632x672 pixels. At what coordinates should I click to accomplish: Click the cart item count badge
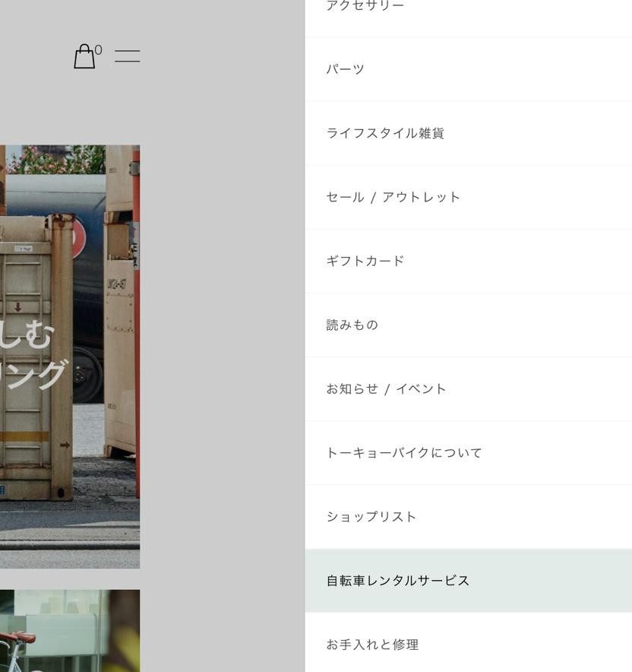[x=98, y=50]
